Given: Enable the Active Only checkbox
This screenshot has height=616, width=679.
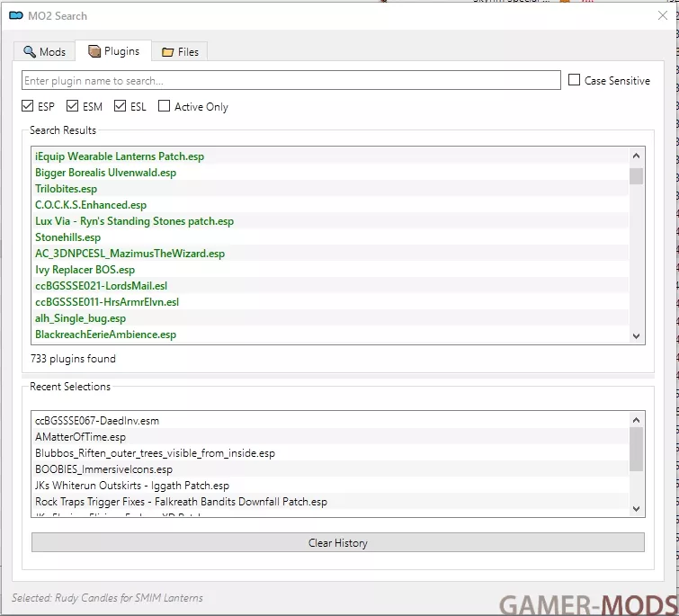Looking at the screenshot, I should click(164, 106).
